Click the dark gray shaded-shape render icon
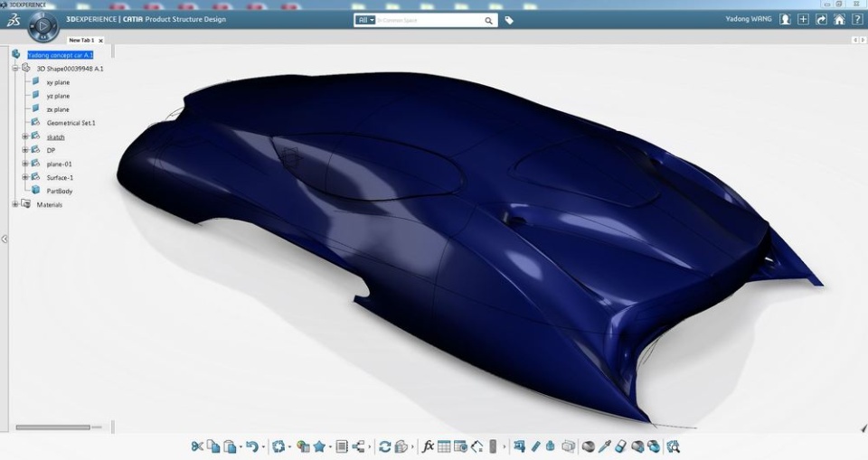This screenshot has height=460, width=868. click(588, 446)
